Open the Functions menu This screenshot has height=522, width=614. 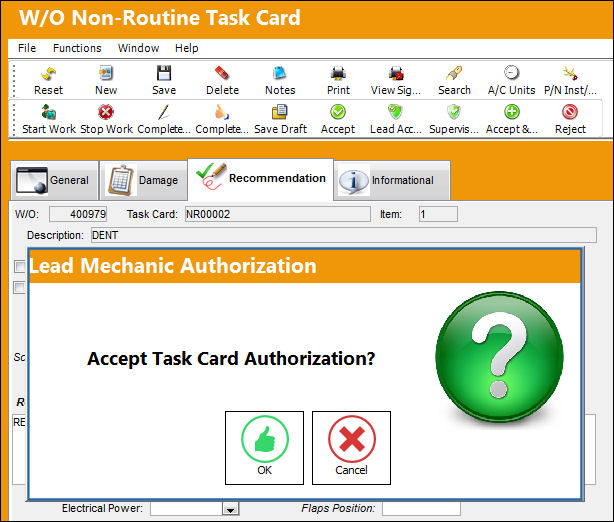[77, 48]
